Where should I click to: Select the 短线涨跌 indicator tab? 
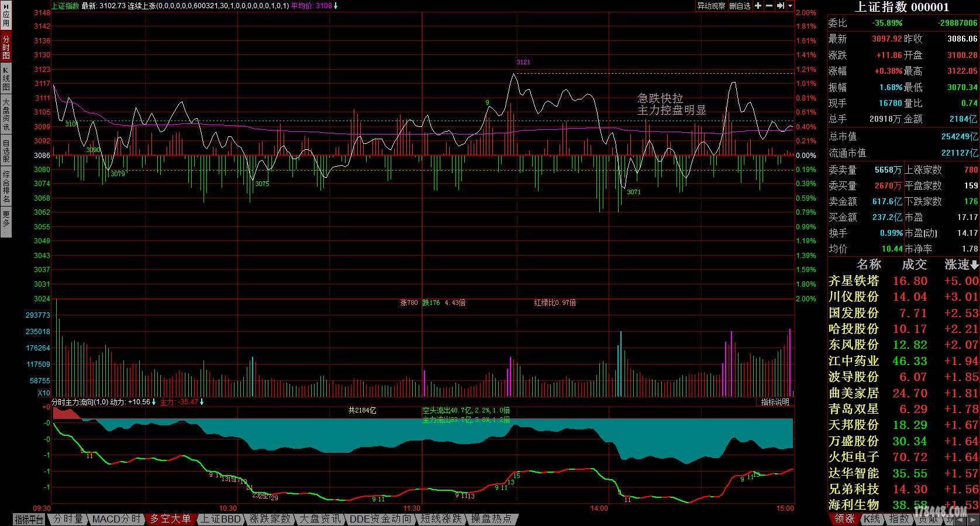(441, 519)
